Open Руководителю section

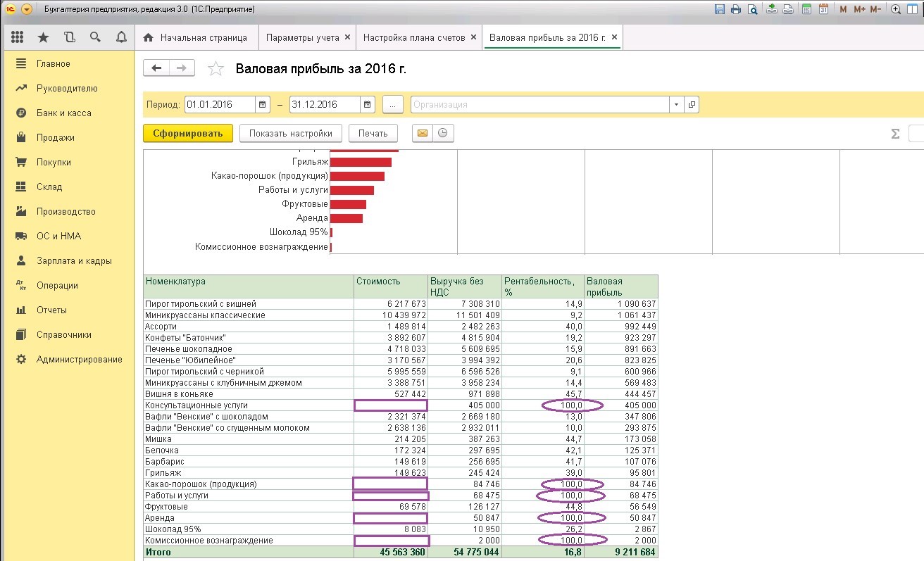pyautogui.click(x=67, y=88)
